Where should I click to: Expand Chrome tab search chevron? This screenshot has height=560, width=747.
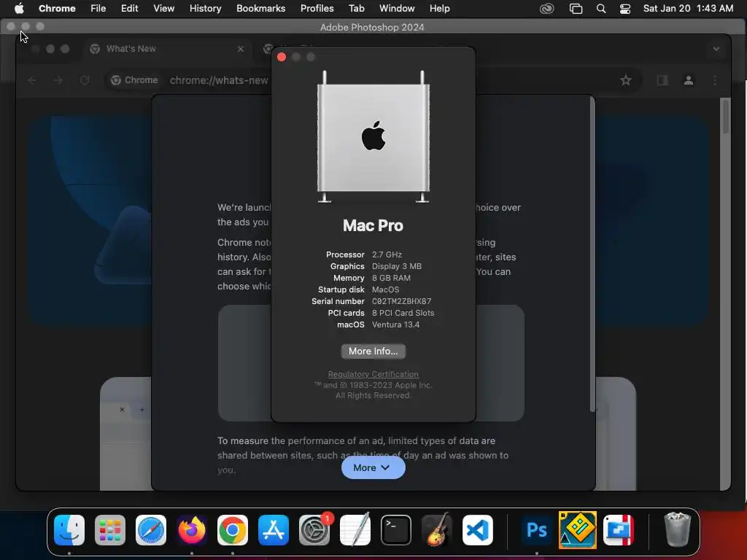(x=716, y=49)
